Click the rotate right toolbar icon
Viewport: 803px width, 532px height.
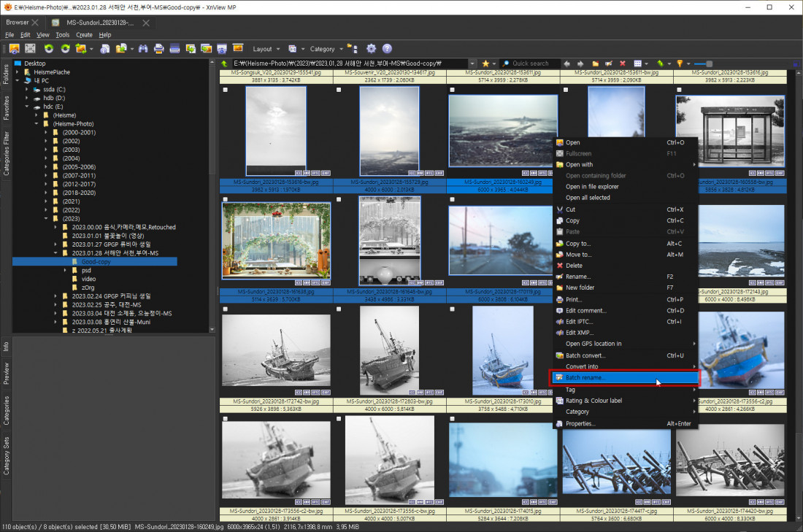(65, 49)
